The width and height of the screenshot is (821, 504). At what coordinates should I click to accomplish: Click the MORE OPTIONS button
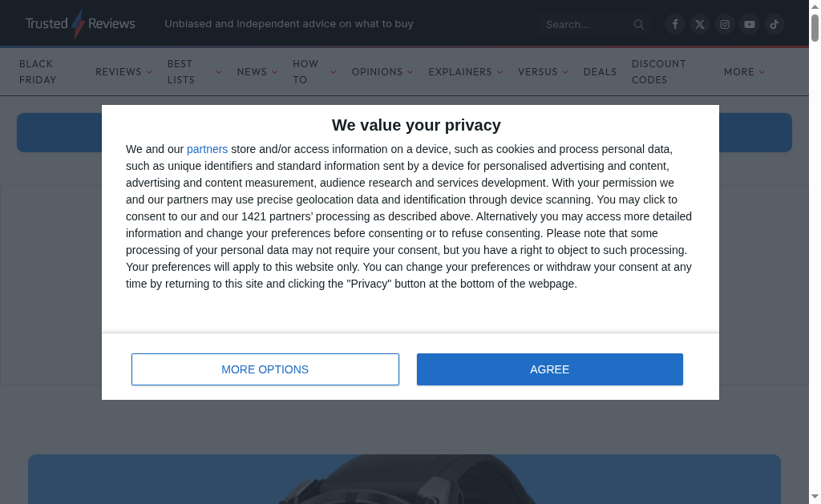pos(265,369)
